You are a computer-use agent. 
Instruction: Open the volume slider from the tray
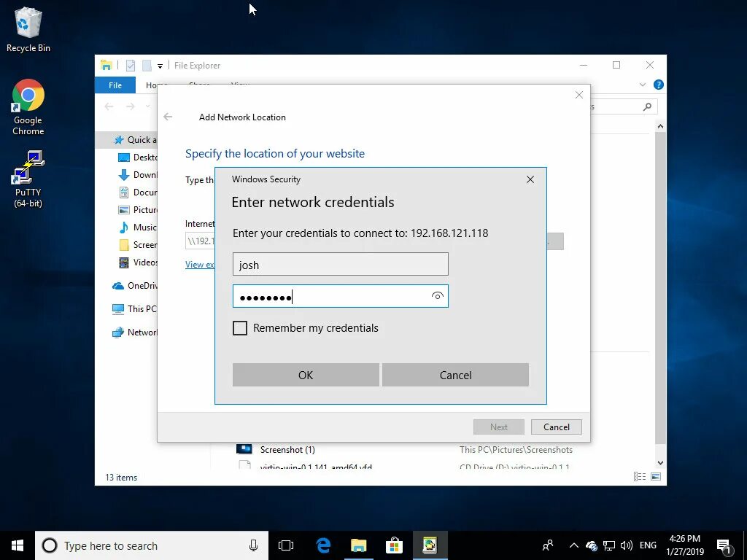coord(627,545)
